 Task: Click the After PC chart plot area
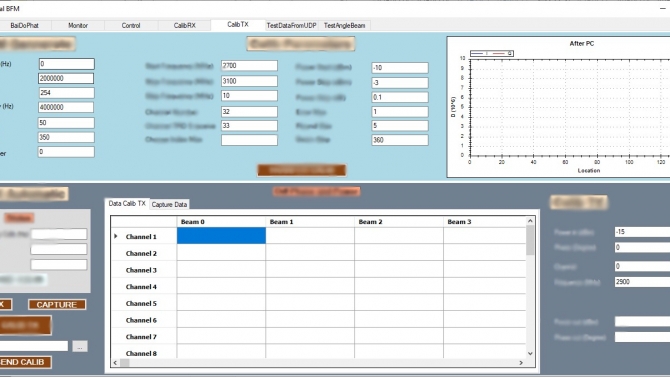(x=570, y=107)
